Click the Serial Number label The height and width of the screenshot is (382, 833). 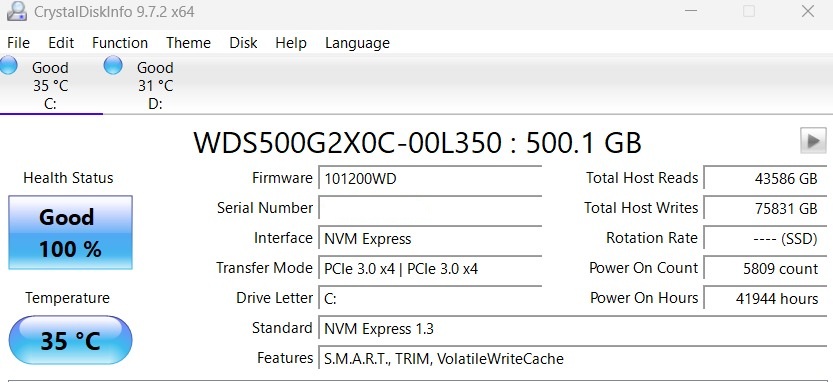coord(265,208)
